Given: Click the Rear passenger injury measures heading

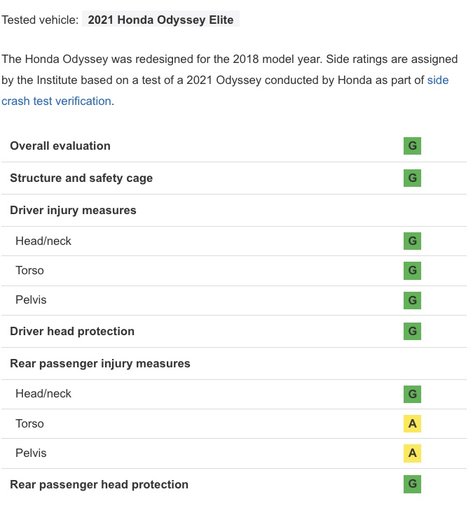Looking at the screenshot, I should (x=100, y=363).
